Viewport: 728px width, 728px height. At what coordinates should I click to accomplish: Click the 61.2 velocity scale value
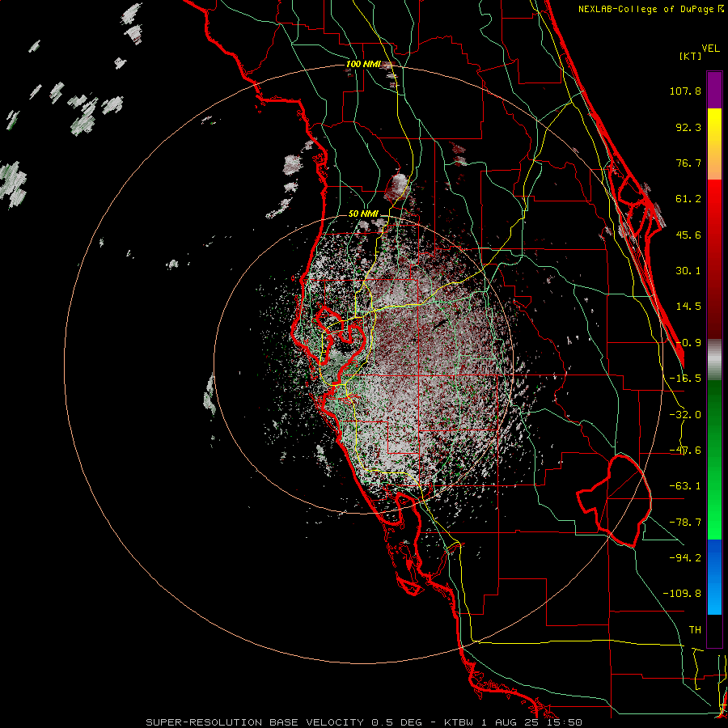click(688, 199)
